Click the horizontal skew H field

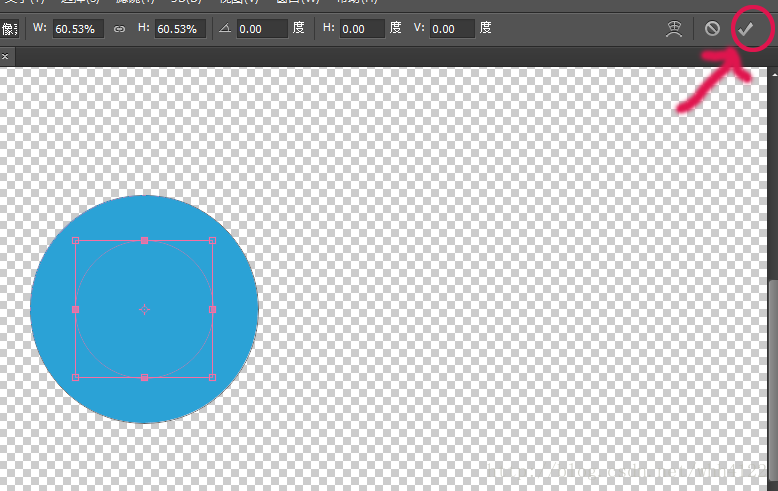coord(362,29)
